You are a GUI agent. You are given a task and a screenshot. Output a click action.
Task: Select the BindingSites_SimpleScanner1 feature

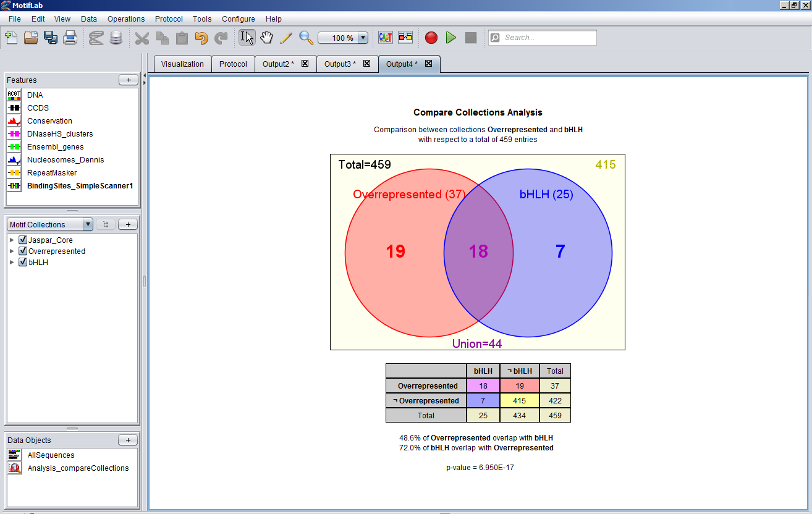pos(72,186)
